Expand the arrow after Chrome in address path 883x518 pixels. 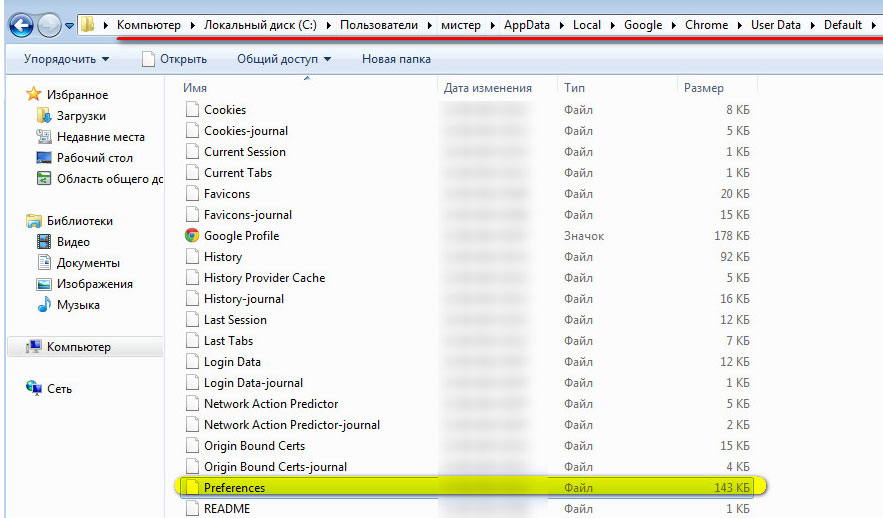click(740, 25)
